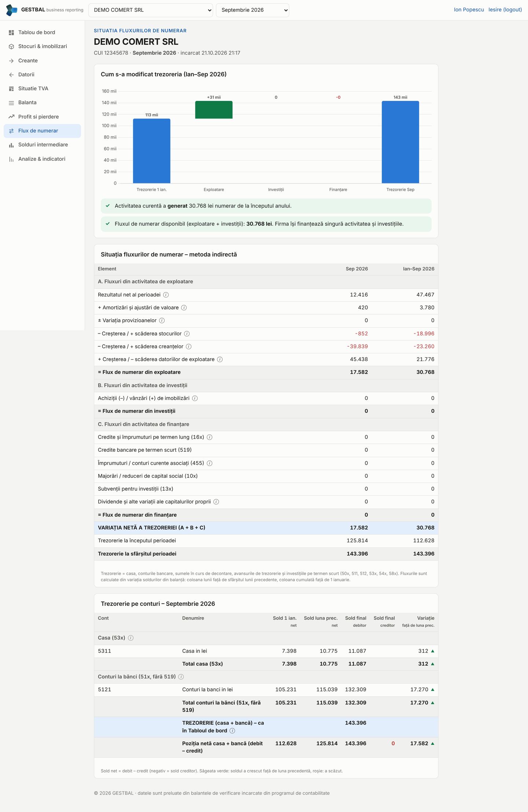Viewport: 528px width, 812px height.
Task: Open the Septembrie 2026 period dropdown
Action: 253,10
